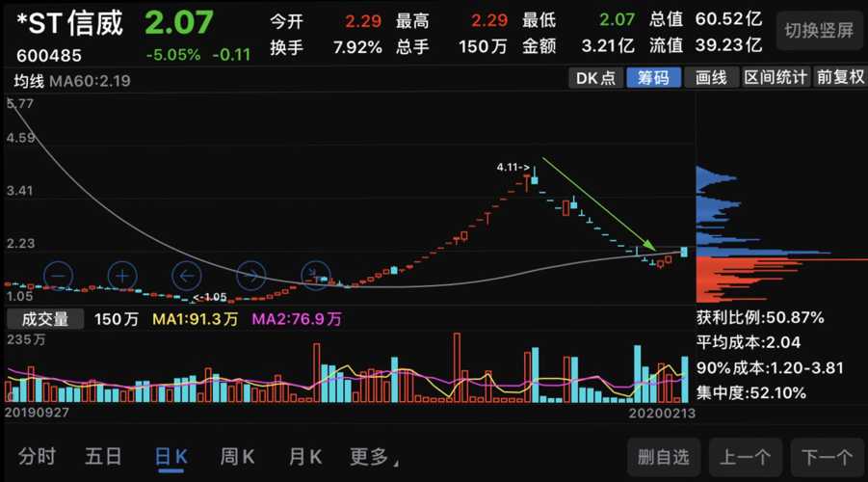Tap the 90%成本:1.20-3.81 line
868x482 pixels.
pos(770,368)
